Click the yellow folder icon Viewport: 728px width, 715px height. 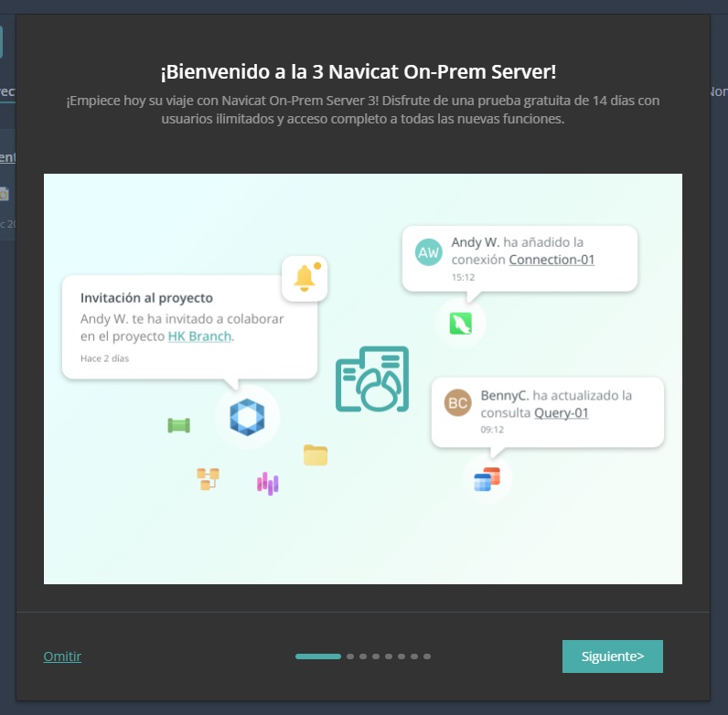click(316, 455)
